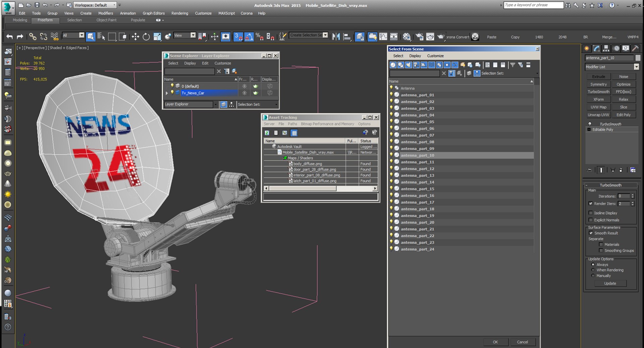The image size is (644, 348).
Task: Enable the Explicit Normals checkbox
Action: [x=590, y=220]
